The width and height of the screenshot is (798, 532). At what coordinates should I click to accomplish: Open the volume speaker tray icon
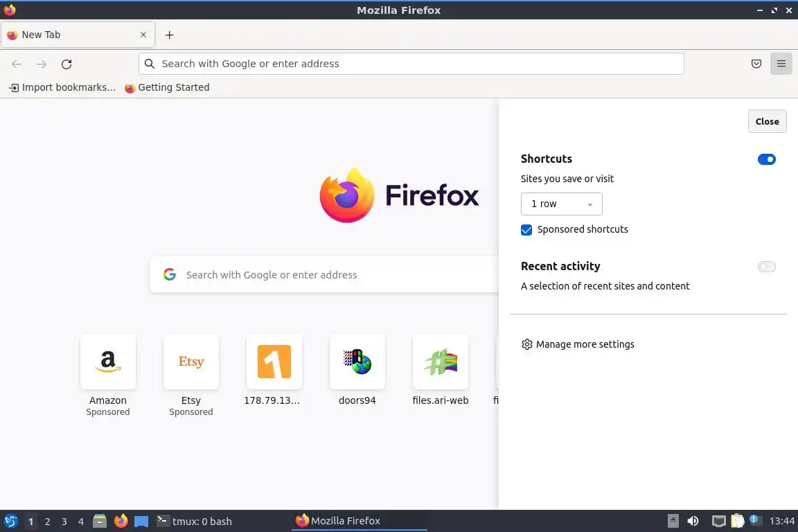693,521
